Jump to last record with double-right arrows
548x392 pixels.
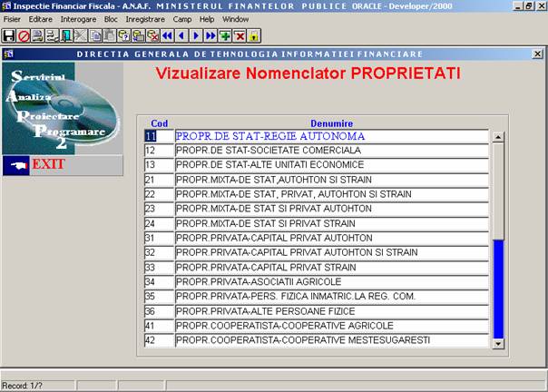(x=210, y=36)
